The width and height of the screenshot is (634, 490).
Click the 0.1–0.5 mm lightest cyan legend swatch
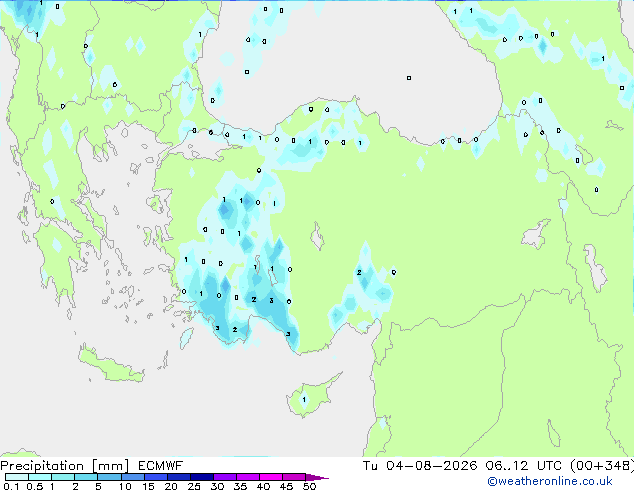coord(17,477)
